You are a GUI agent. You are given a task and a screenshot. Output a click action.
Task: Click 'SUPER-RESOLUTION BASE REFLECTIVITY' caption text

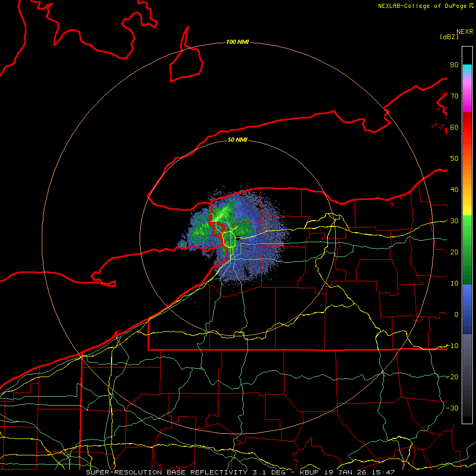[x=167, y=472]
